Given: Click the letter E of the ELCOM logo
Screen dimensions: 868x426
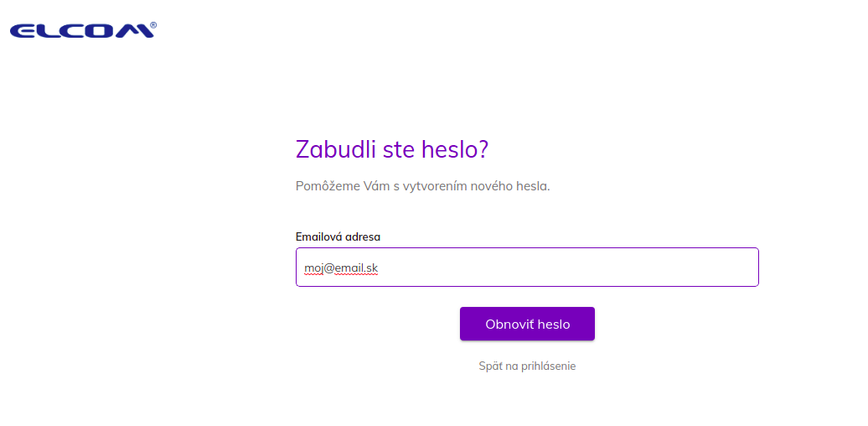Looking at the screenshot, I should (x=23, y=30).
